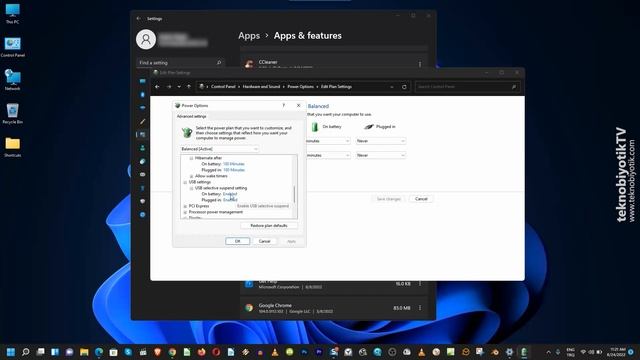Show hidden system tray icons
The width and height of the screenshot is (640, 360).
pyautogui.click(x=548, y=352)
